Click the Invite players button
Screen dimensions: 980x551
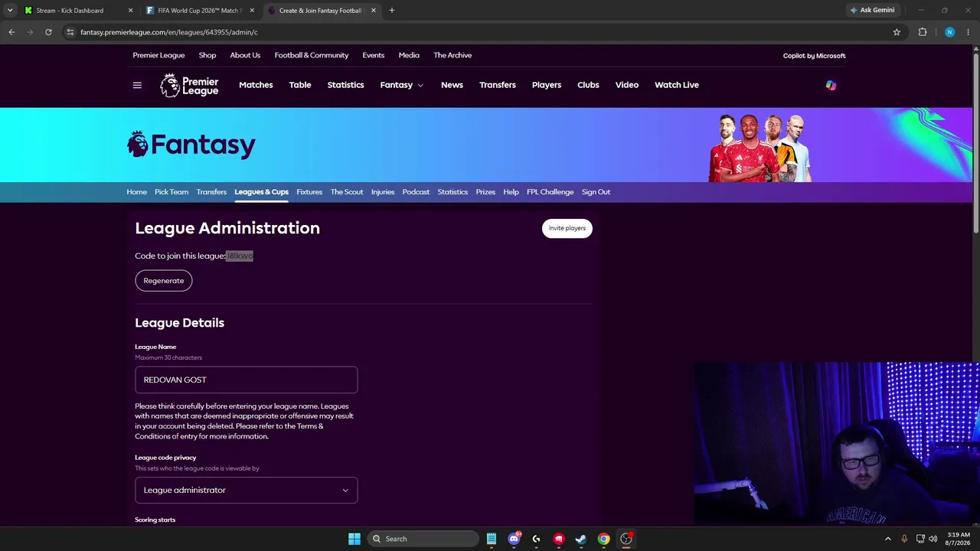click(x=567, y=228)
